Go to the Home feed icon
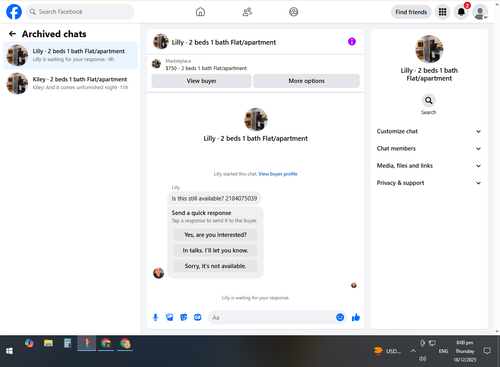Image resolution: width=500 pixels, height=367 pixels. pyautogui.click(x=200, y=12)
